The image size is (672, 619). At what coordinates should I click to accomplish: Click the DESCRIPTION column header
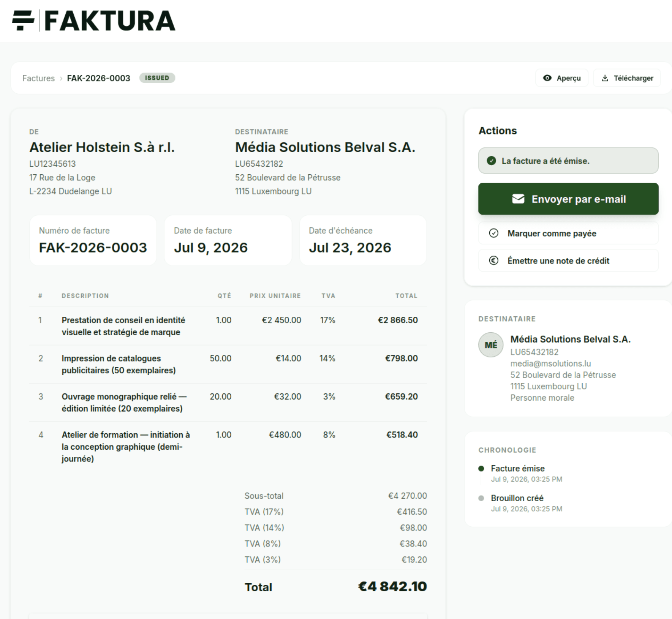tap(85, 296)
